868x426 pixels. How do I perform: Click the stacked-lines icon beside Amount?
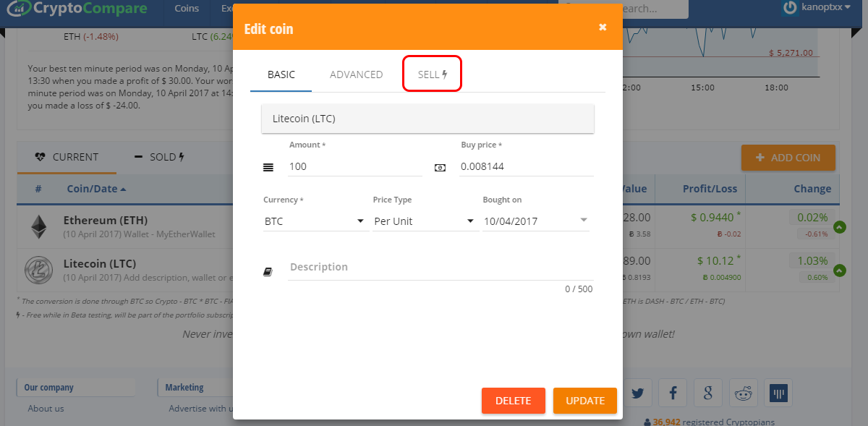point(268,167)
